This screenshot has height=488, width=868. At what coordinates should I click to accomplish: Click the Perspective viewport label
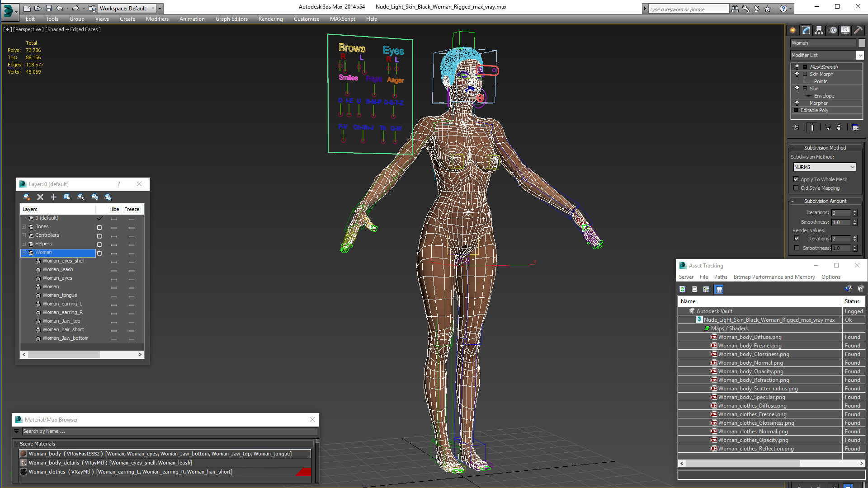pyautogui.click(x=28, y=29)
